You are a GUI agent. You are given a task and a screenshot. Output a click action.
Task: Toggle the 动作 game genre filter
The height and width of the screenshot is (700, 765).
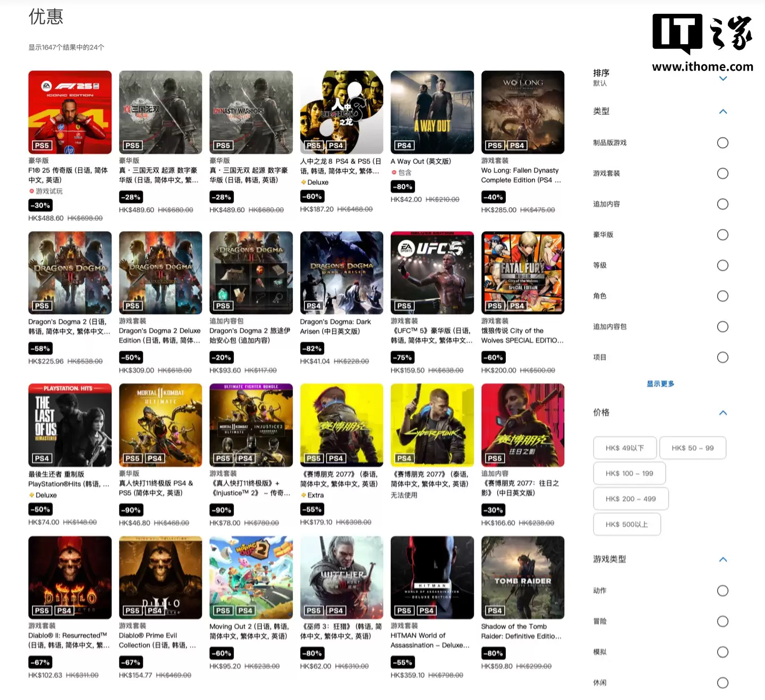coord(722,591)
